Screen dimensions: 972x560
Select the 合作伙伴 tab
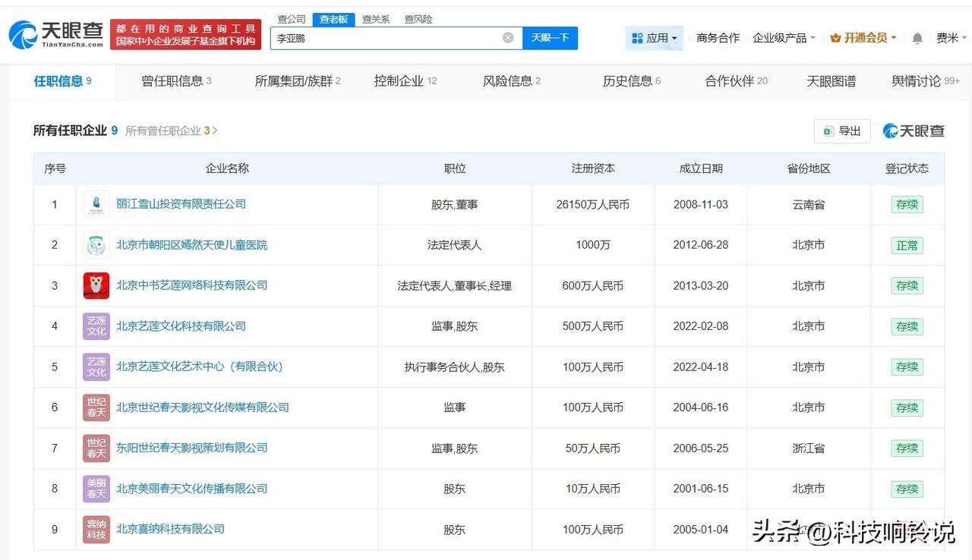(x=730, y=82)
